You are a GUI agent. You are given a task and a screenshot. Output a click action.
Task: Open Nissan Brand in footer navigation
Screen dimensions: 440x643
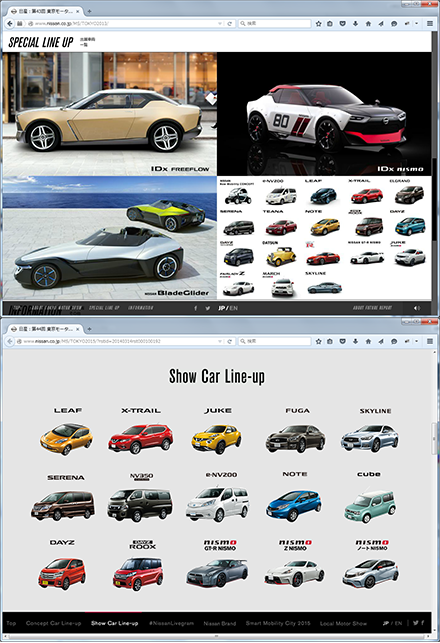tap(220, 623)
